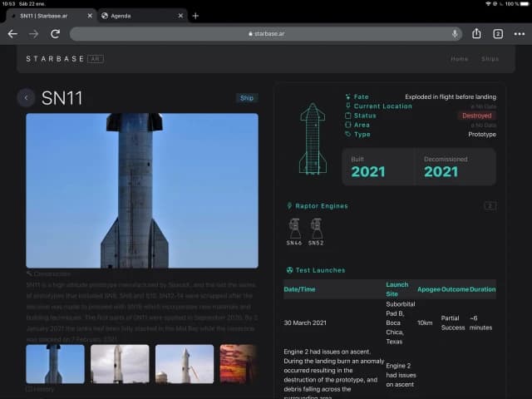Close the Agenda tab
This screenshot has width=532, height=399.
(180, 16)
